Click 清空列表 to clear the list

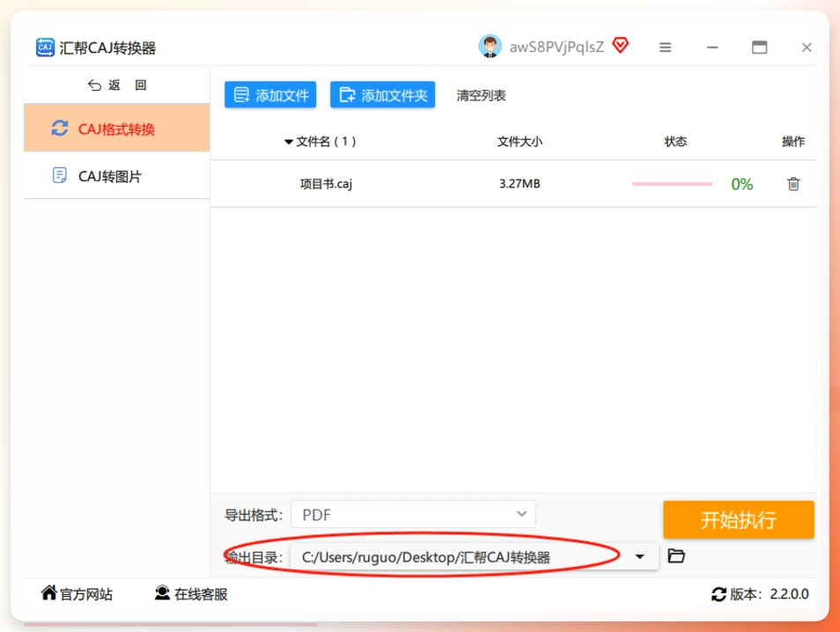coord(481,95)
